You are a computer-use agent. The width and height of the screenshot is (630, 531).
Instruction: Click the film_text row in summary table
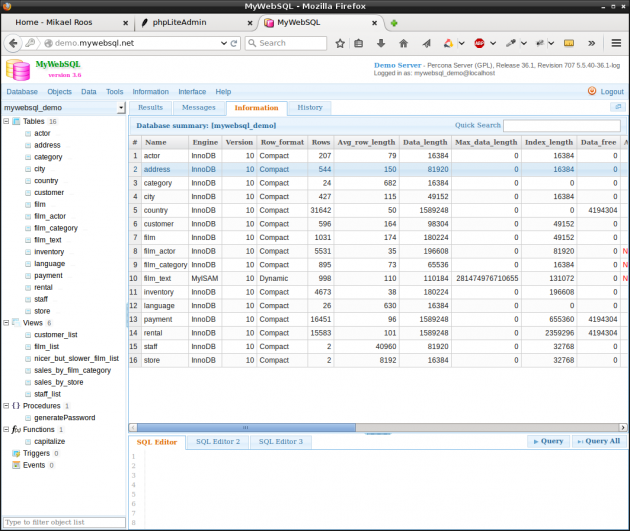(378, 278)
